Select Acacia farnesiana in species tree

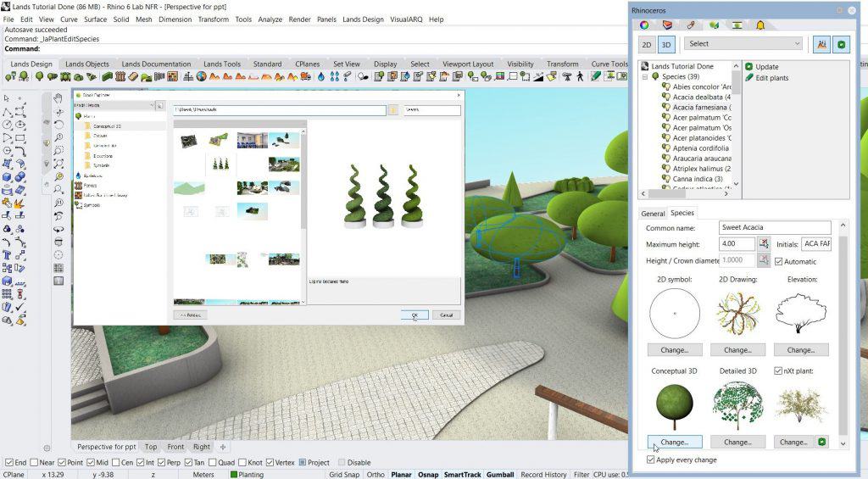pos(701,107)
